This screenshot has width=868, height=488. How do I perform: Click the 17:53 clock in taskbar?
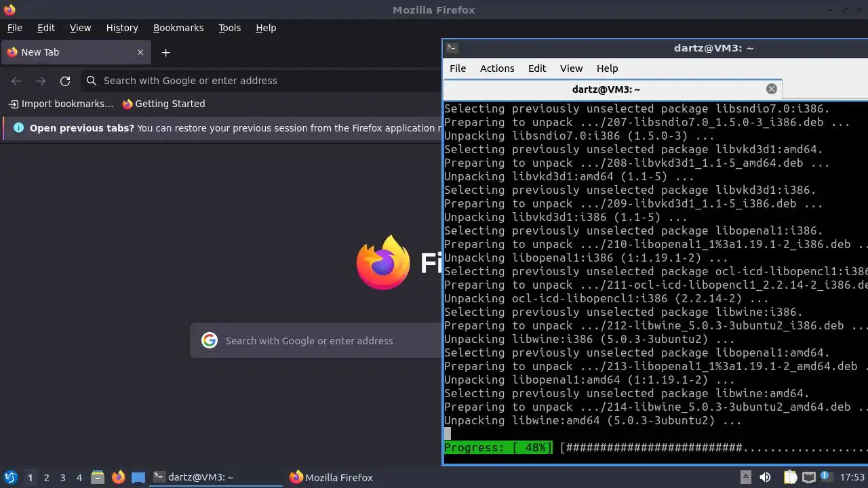pyautogui.click(x=852, y=477)
